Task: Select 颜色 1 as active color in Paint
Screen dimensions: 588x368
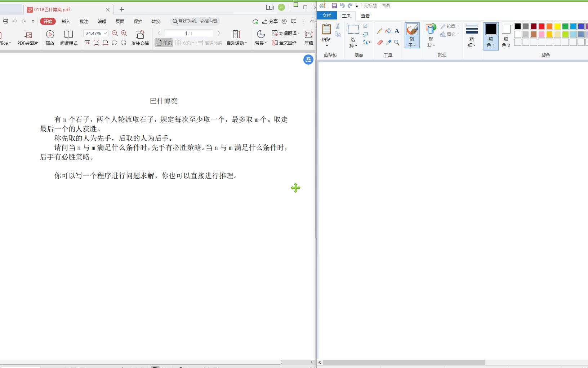Action: click(491, 36)
